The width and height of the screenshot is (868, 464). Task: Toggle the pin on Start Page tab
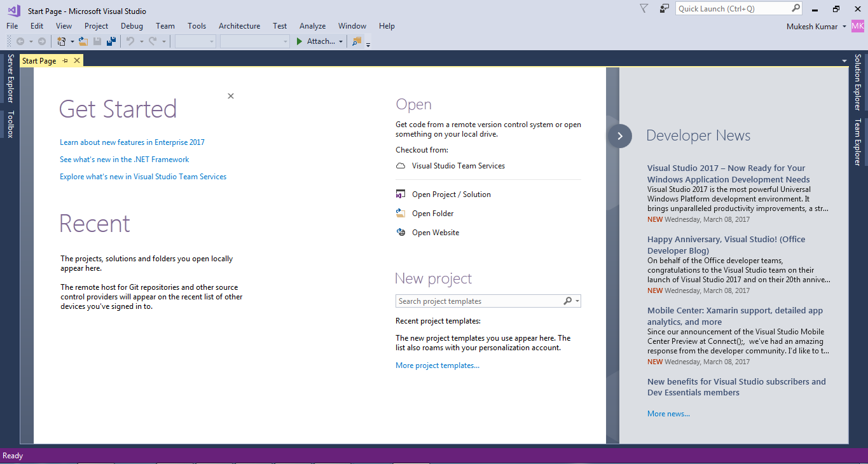[x=65, y=61]
